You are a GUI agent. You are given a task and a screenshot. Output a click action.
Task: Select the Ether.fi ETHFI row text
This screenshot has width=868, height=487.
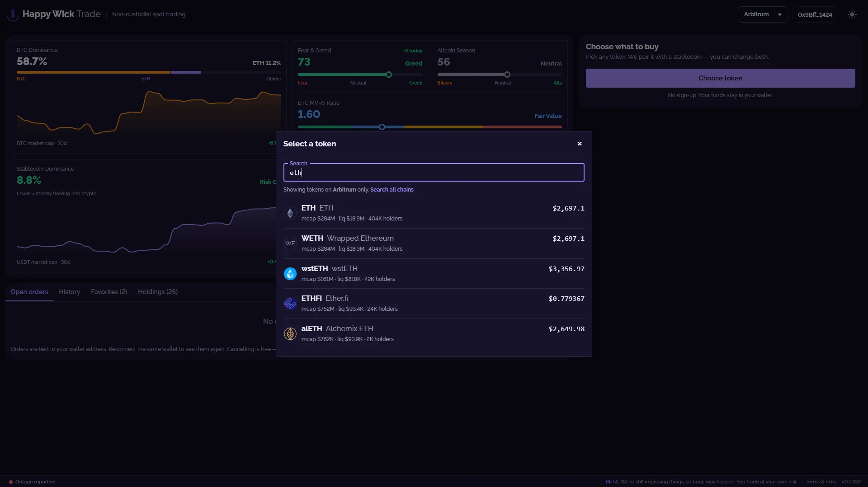pyautogui.click(x=325, y=299)
